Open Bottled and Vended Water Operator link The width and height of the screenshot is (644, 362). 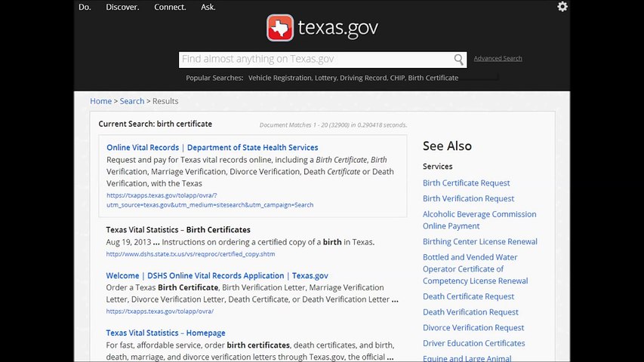[x=475, y=269]
